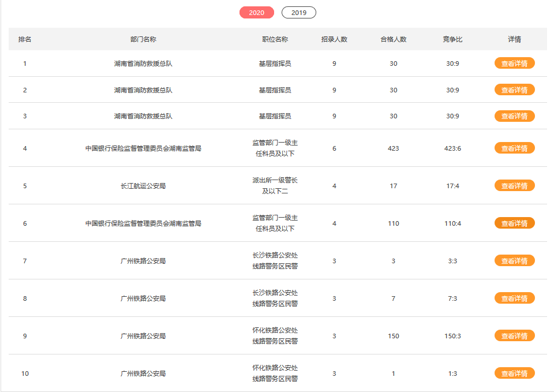This screenshot has height=392, width=554.
Task: Switch to the 2020 year tab
Action: tap(256, 12)
